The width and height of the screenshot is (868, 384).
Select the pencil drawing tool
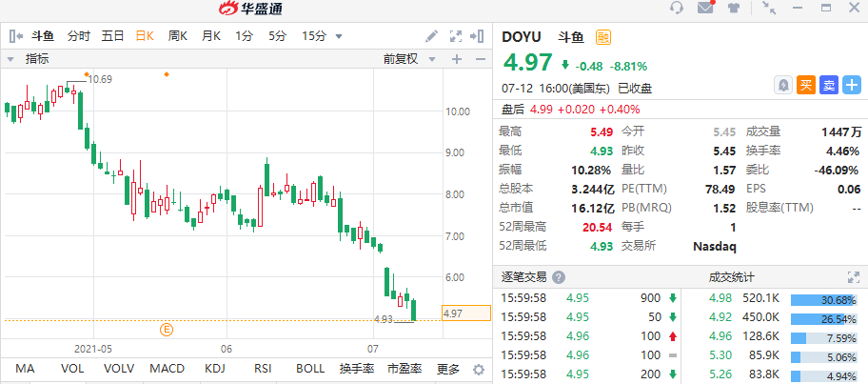tap(431, 36)
